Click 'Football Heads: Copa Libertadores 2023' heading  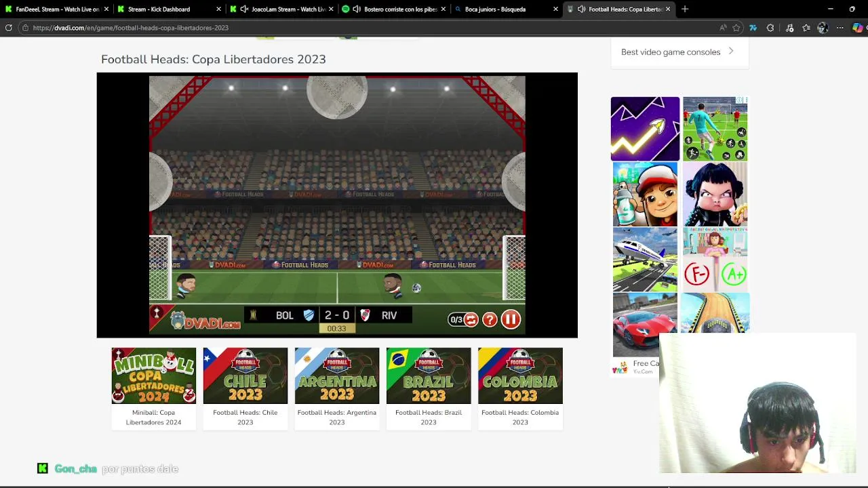tap(214, 59)
